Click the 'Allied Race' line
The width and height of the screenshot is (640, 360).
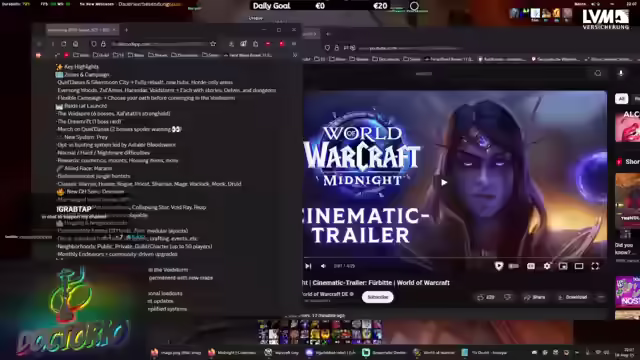click(x=88, y=168)
